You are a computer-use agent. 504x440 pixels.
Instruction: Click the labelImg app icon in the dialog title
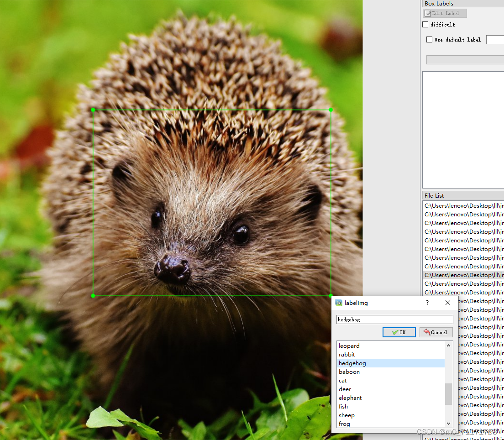click(338, 303)
